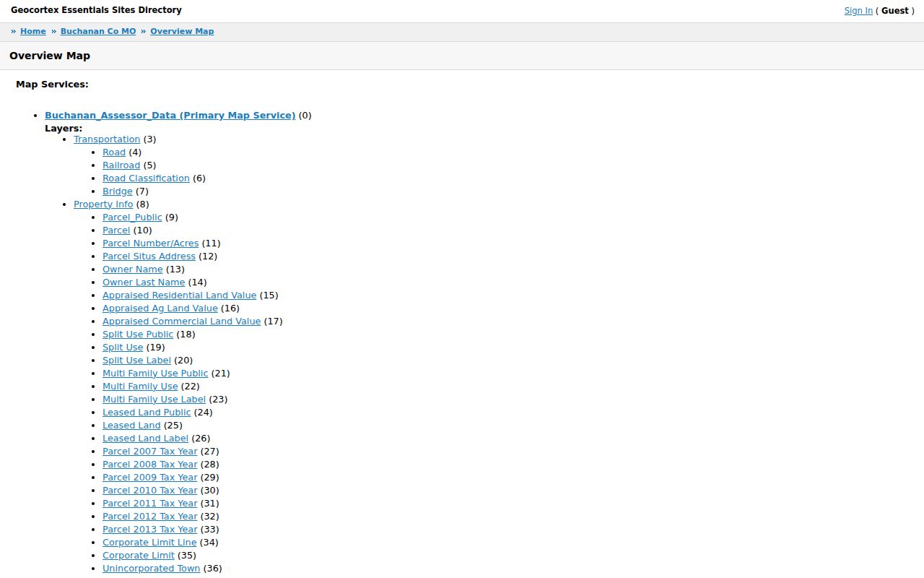The height and width of the screenshot is (578, 924).
Task: Open the Parcel layer (10)
Action: (116, 230)
